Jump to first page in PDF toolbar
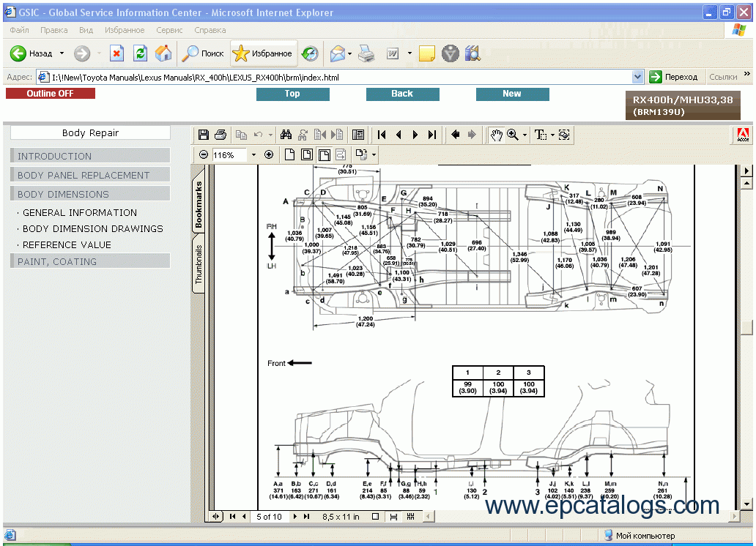Image resolution: width=756 pixels, height=546 pixels. [x=382, y=135]
